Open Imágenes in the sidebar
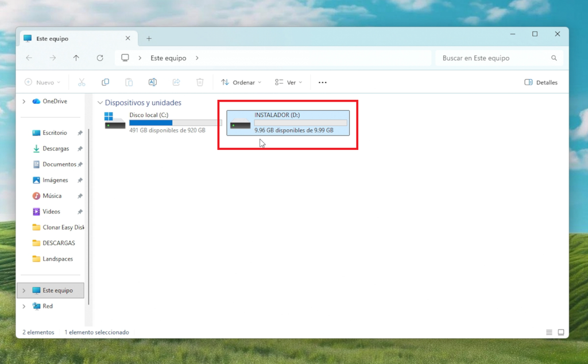588x364 pixels. 55,180
